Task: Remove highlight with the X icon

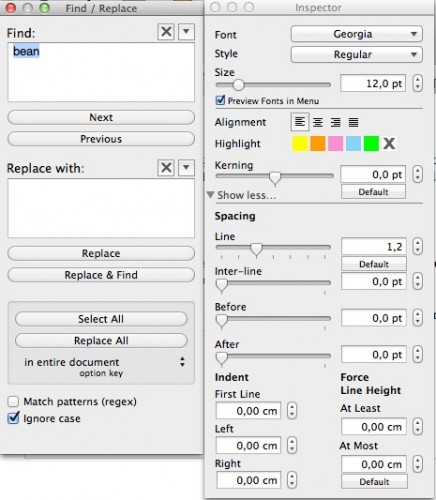Action: click(389, 144)
